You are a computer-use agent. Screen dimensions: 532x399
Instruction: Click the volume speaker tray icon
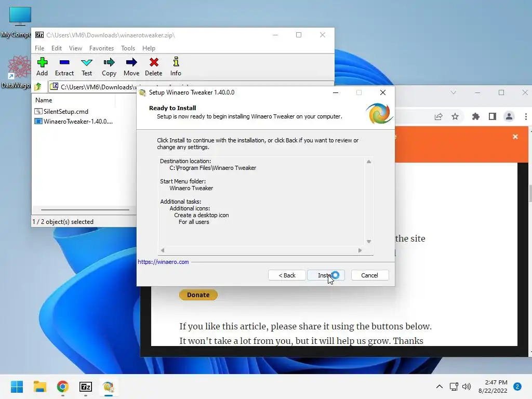click(x=467, y=387)
